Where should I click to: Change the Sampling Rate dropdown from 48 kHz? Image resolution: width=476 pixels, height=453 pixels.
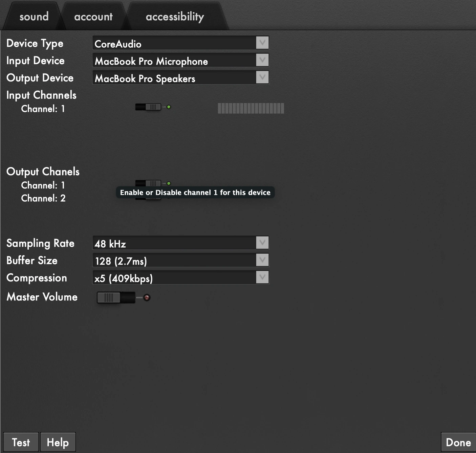(x=180, y=243)
